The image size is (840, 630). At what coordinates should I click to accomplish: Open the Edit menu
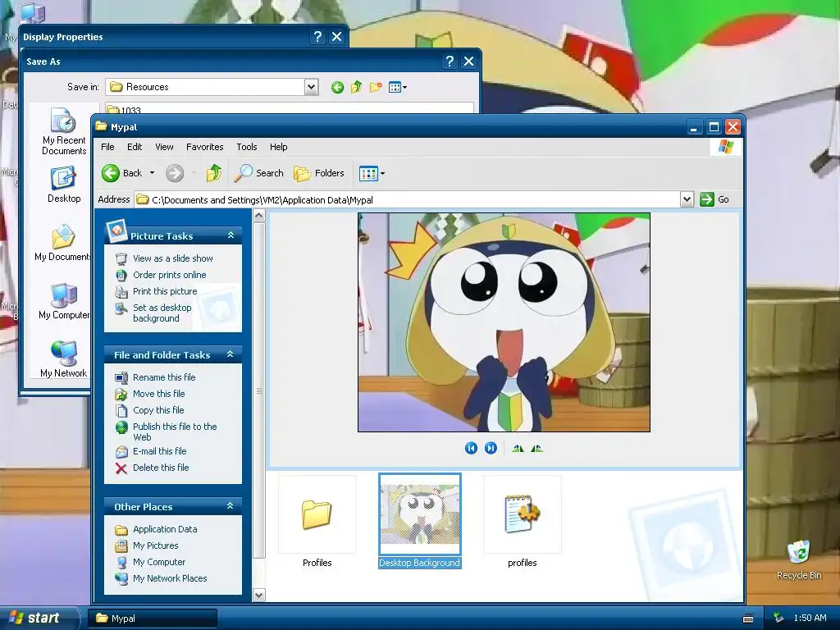click(x=135, y=147)
